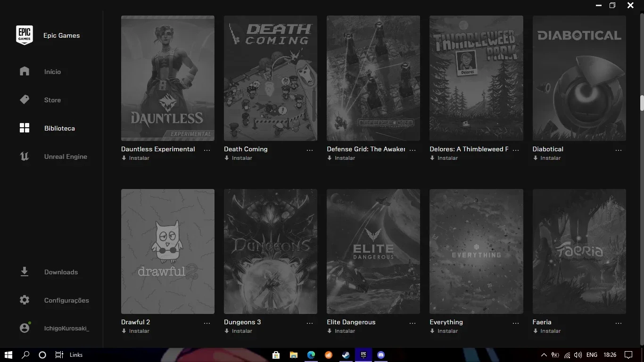644x362 pixels.
Task: Show hidden system tray icons
Action: (x=544, y=355)
